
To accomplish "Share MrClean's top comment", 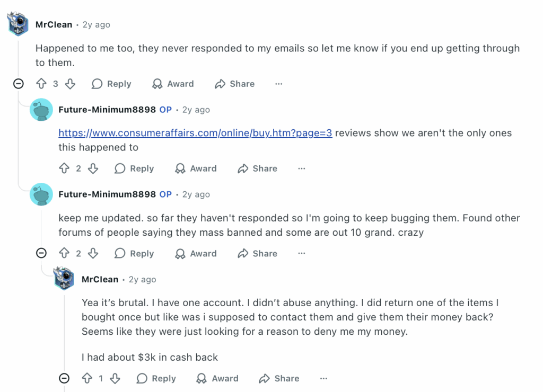I will click(234, 84).
